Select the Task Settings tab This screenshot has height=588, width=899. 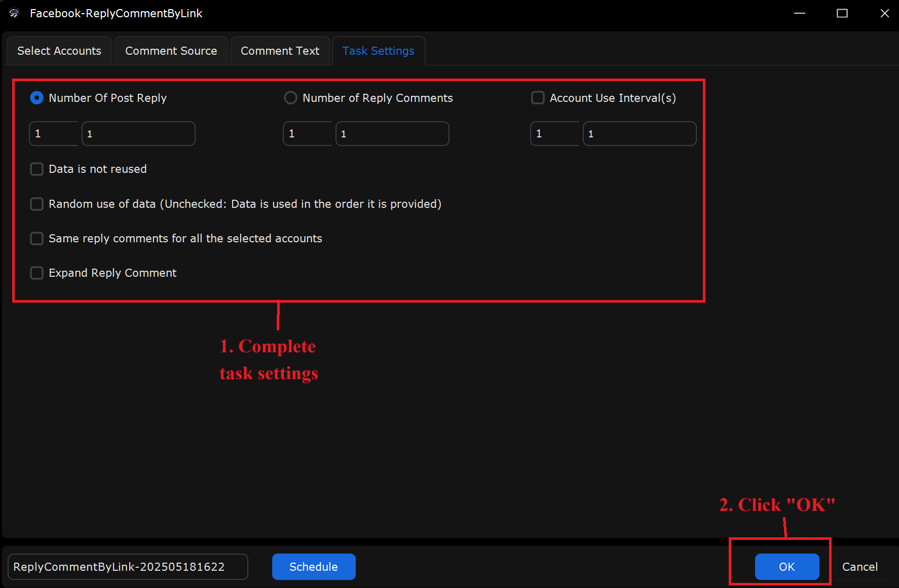tap(378, 51)
